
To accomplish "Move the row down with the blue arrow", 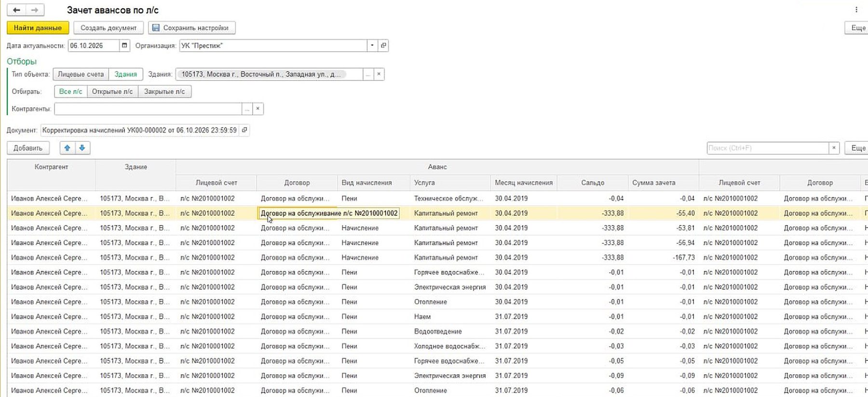I will 82,148.
